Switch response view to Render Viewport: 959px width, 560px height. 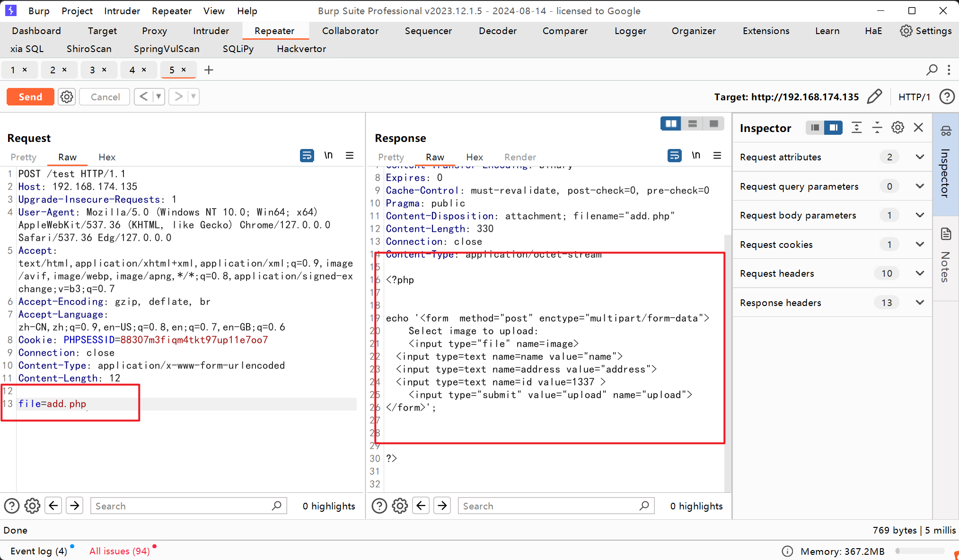[520, 157]
